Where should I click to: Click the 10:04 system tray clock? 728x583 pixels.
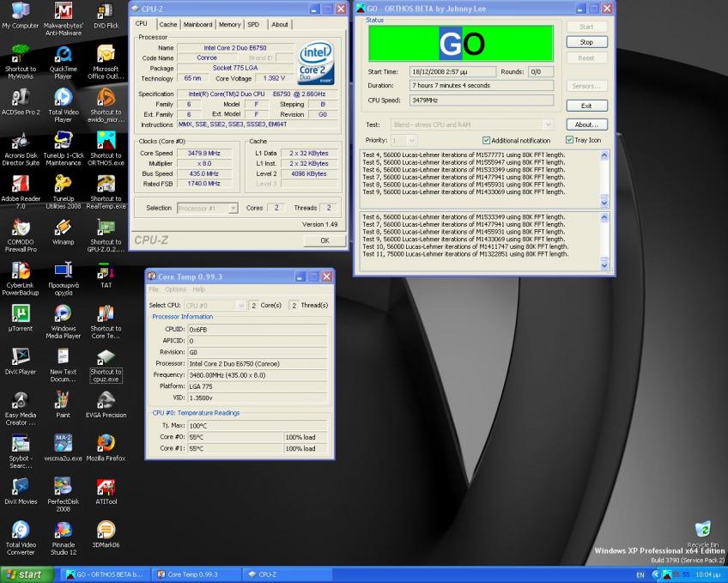[708, 574]
